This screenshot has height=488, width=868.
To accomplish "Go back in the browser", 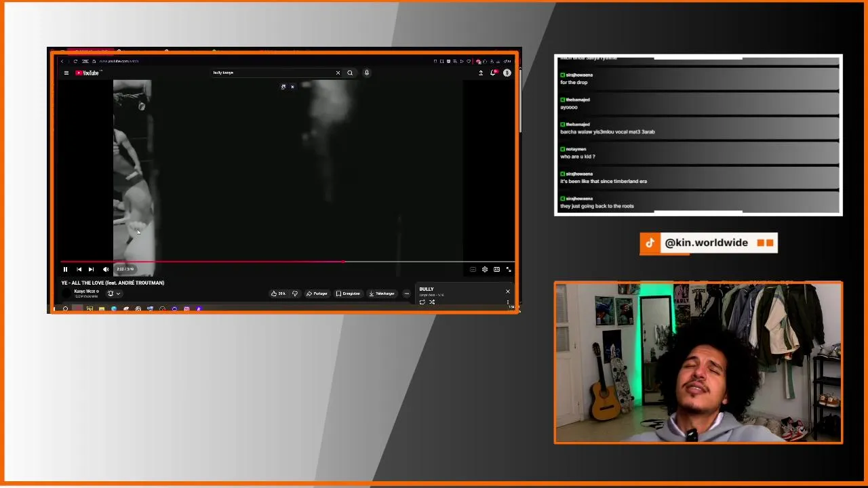I will click(62, 61).
